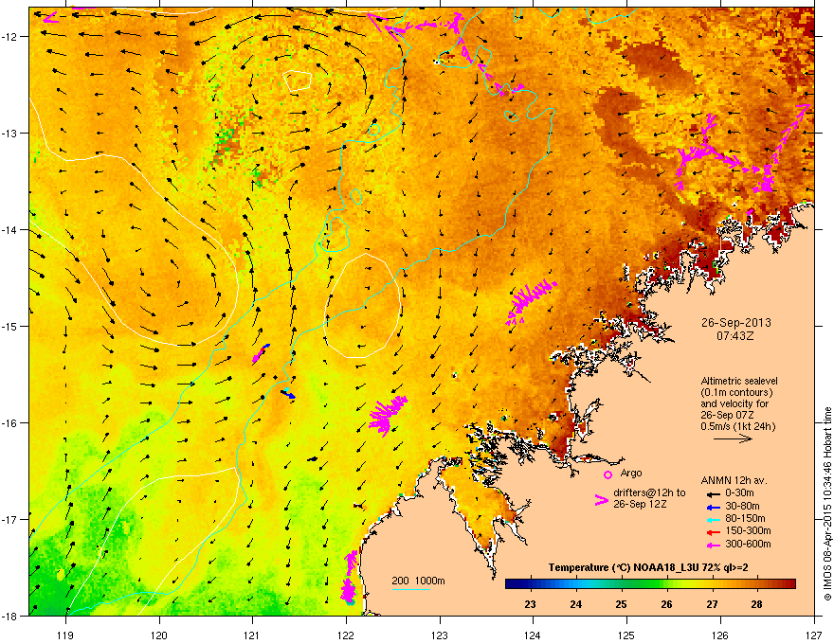Click the '26-Sep 12Z' drifter date text
The image size is (834, 644).
(x=640, y=504)
